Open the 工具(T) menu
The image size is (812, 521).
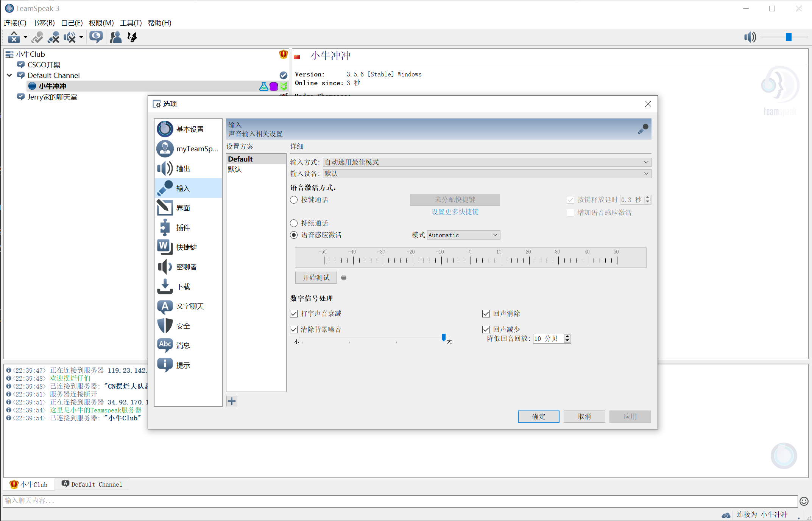pos(131,23)
